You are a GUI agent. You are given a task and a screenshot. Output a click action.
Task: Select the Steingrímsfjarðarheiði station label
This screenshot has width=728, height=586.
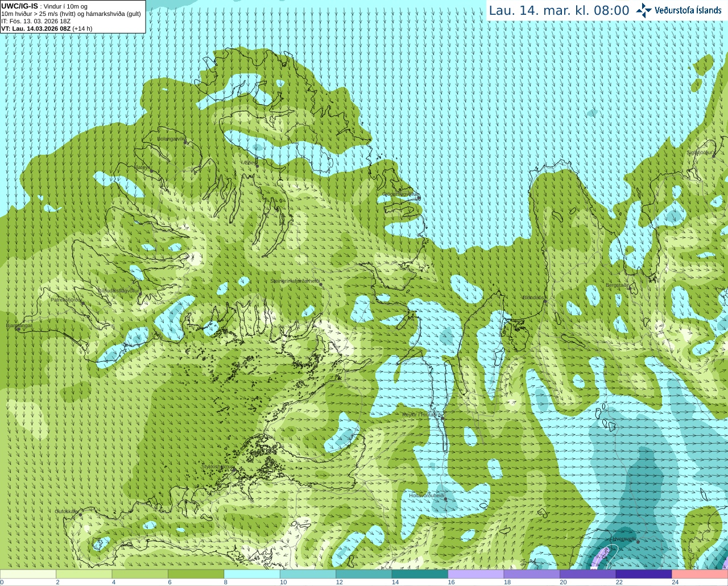[x=295, y=281]
